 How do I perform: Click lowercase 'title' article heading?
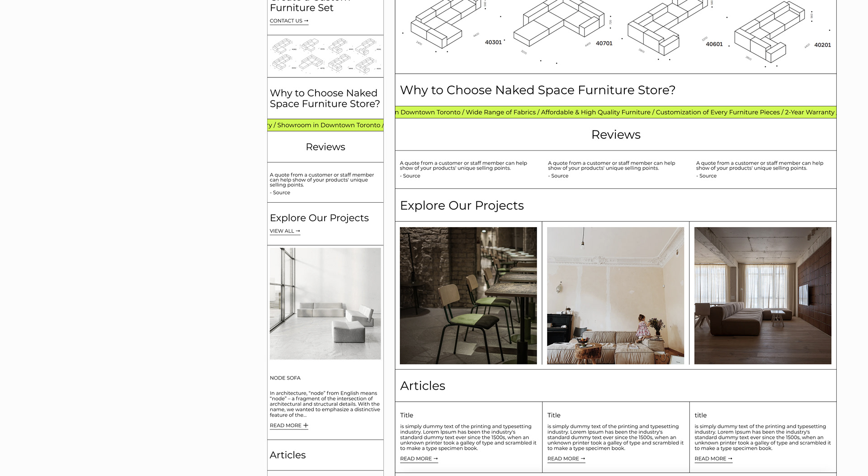coord(701,415)
